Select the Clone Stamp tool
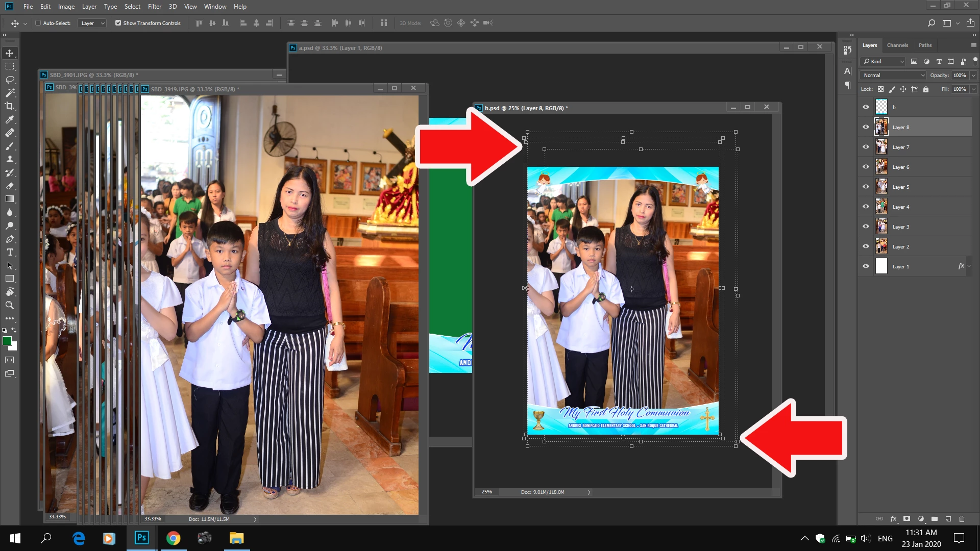 point(10,159)
